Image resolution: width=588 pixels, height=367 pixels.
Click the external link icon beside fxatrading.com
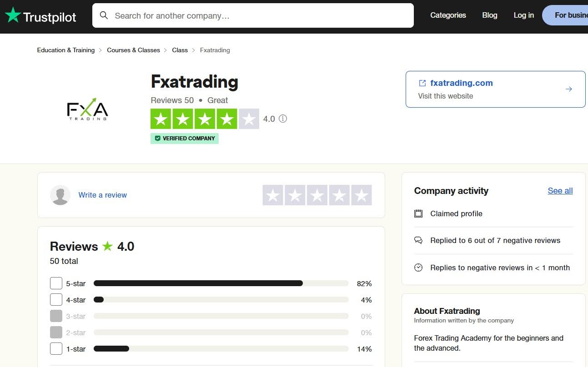422,83
